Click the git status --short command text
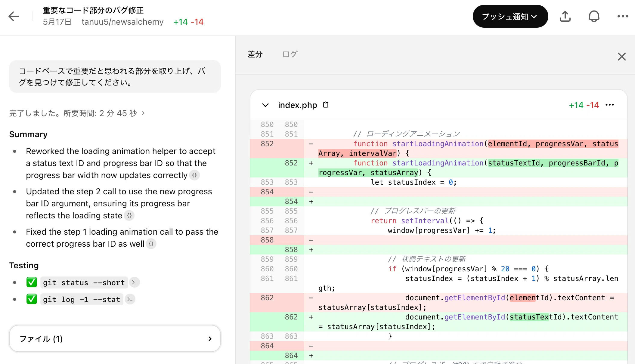 point(84,282)
